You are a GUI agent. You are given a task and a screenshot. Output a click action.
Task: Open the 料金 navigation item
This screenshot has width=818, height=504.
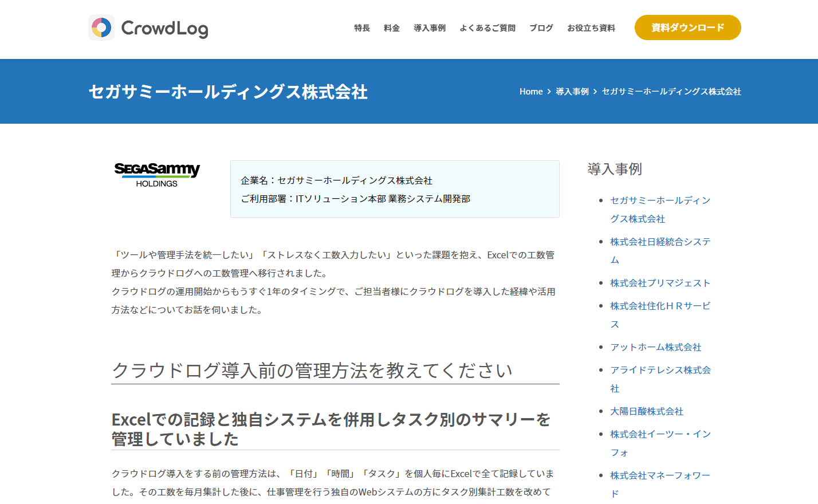391,28
